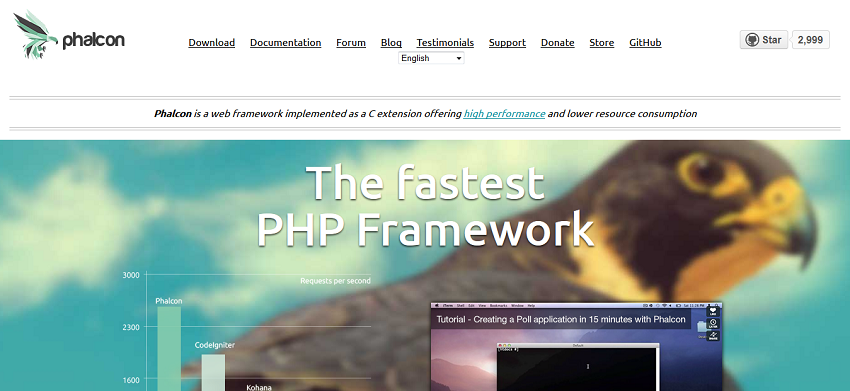Click the 2,999 stargazers count
This screenshot has height=391, width=850.
(x=810, y=40)
